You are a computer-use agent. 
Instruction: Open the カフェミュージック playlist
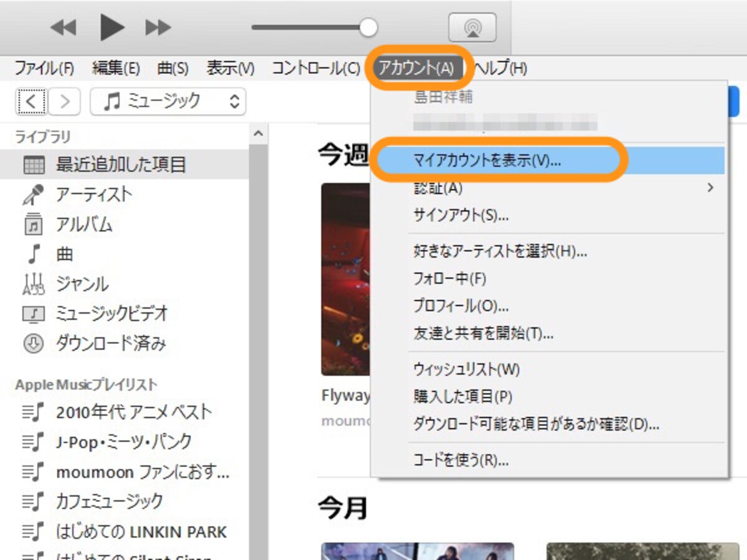point(110,502)
